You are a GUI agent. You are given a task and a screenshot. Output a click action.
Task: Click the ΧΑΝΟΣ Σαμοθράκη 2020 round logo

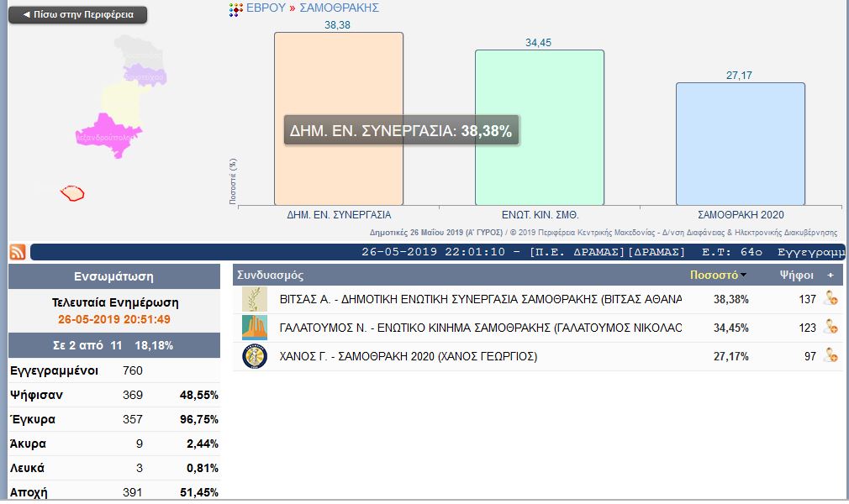coord(254,356)
